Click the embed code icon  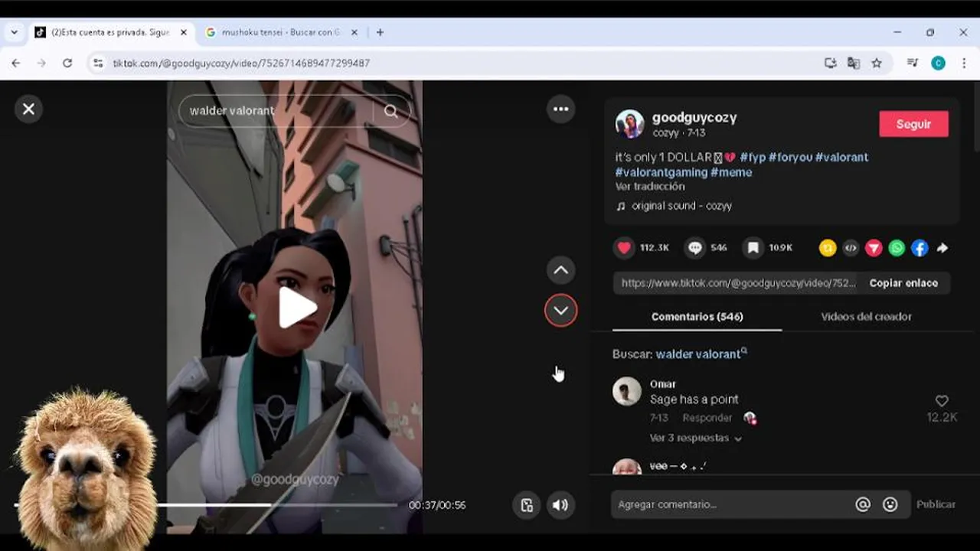[x=851, y=248]
